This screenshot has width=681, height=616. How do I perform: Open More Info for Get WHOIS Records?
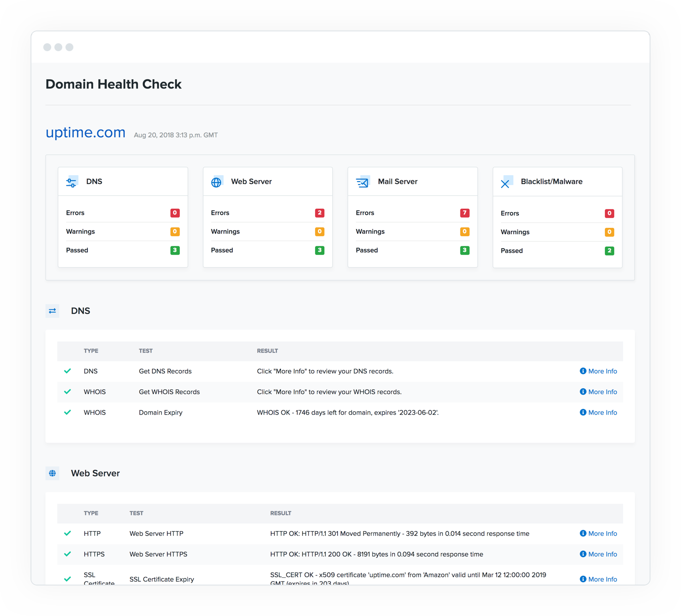click(x=598, y=392)
